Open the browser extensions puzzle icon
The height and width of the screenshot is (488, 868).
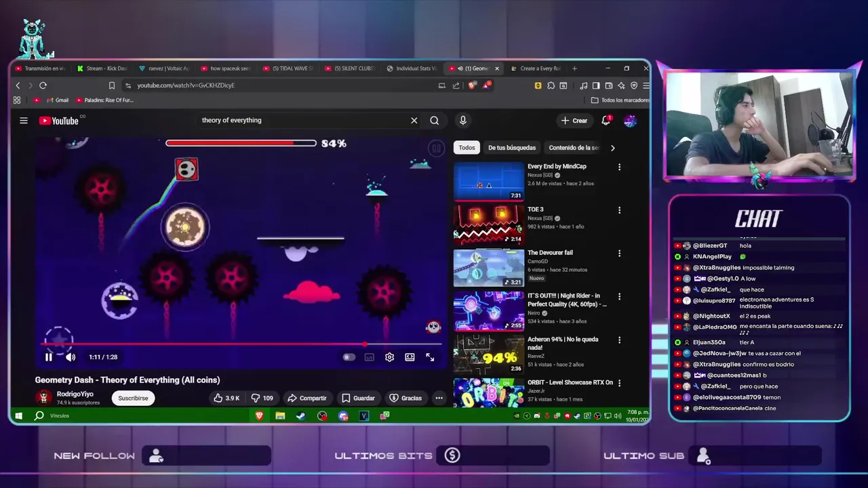pyautogui.click(x=551, y=85)
